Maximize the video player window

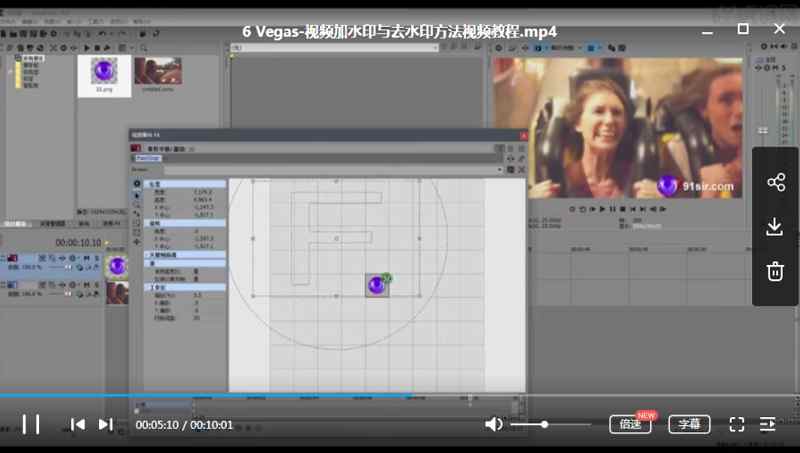(743, 29)
